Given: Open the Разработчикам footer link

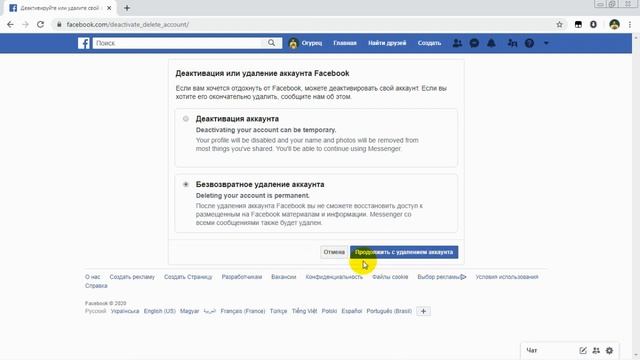Looking at the screenshot, I should pyautogui.click(x=242, y=277).
